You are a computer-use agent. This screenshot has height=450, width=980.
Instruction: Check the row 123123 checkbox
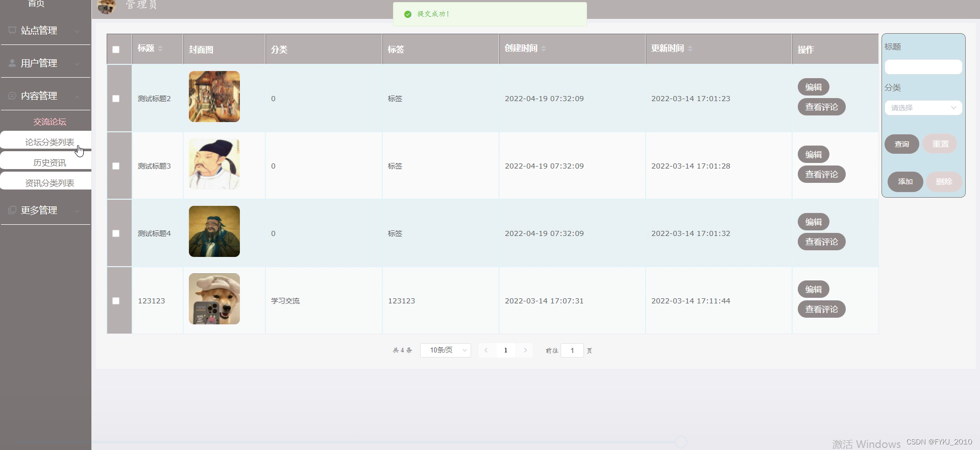(x=116, y=301)
